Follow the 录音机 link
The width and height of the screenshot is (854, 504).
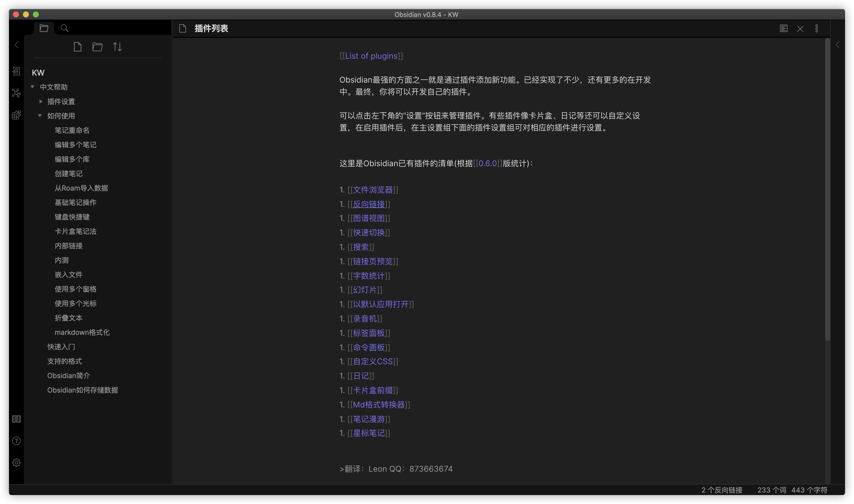tap(365, 319)
